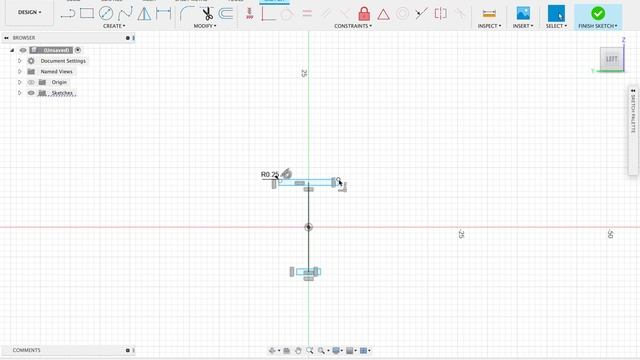Select the Spline sketch tool
Image resolution: width=640 pixels, height=360 pixels.
pyautogui.click(x=125, y=13)
